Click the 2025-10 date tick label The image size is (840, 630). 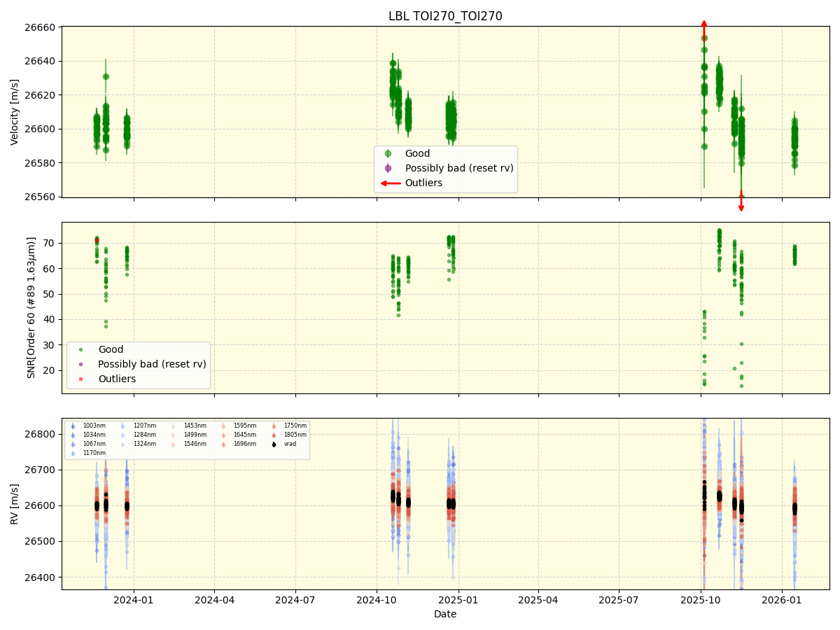coord(701,600)
